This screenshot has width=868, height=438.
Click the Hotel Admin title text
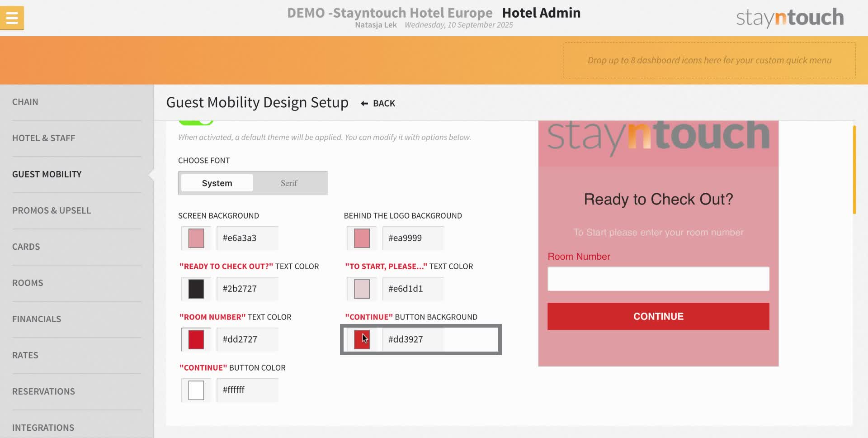[x=541, y=13]
